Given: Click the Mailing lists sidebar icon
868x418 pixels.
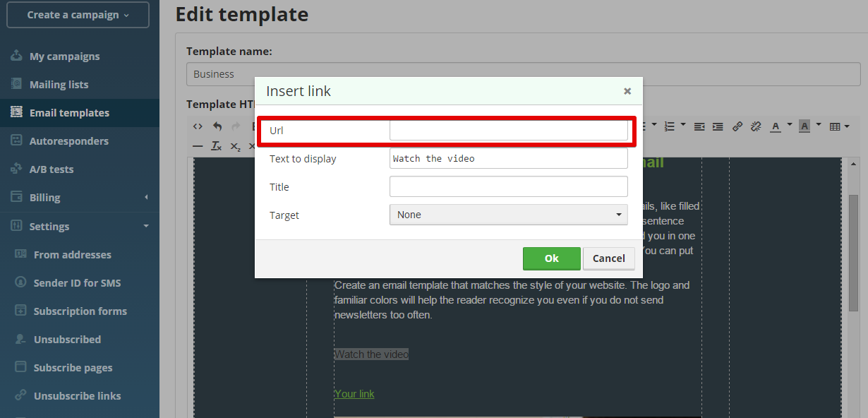Looking at the screenshot, I should click(x=17, y=84).
